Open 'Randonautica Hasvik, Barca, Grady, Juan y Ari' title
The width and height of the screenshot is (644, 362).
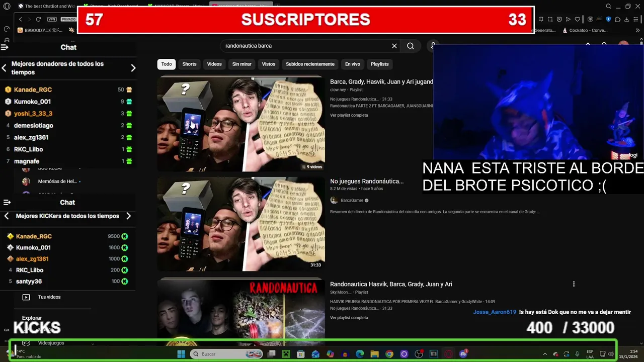pyautogui.click(x=391, y=284)
